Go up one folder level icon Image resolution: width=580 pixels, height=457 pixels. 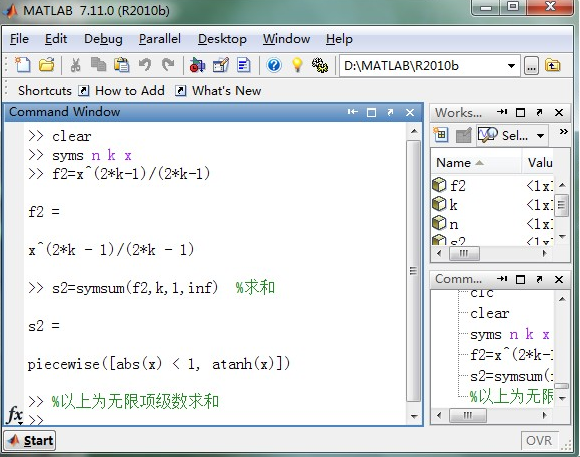tap(553, 66)
